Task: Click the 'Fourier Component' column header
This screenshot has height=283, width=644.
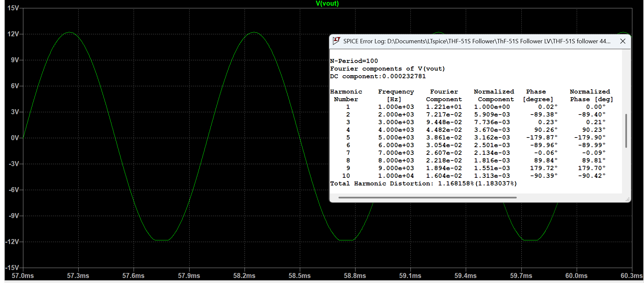Action: (444, 95)
